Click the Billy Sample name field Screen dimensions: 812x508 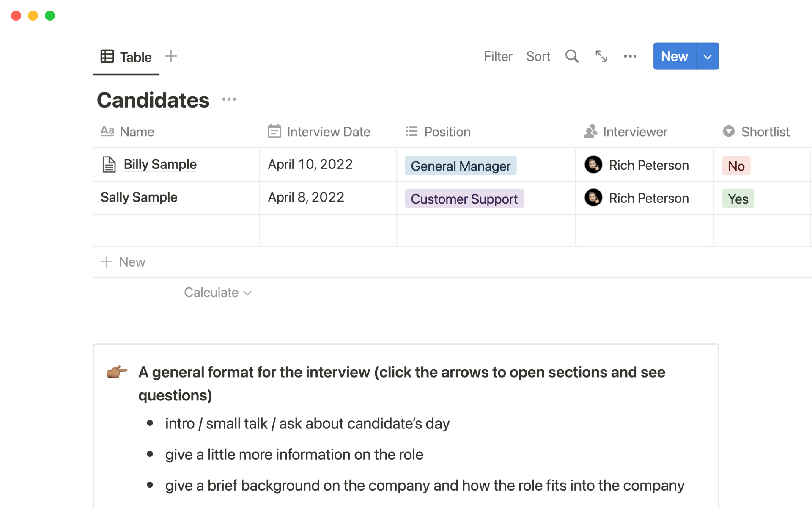pyautogui.click(x=159, y=165)
